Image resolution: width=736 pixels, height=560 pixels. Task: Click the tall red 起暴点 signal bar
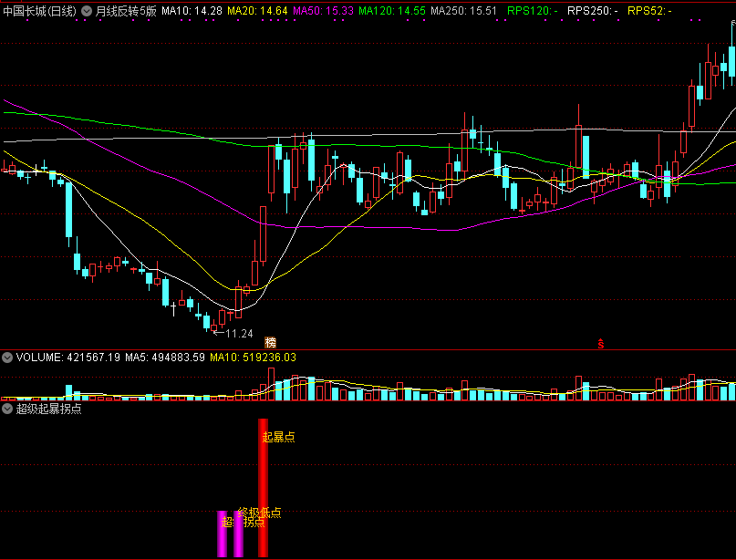264,488
